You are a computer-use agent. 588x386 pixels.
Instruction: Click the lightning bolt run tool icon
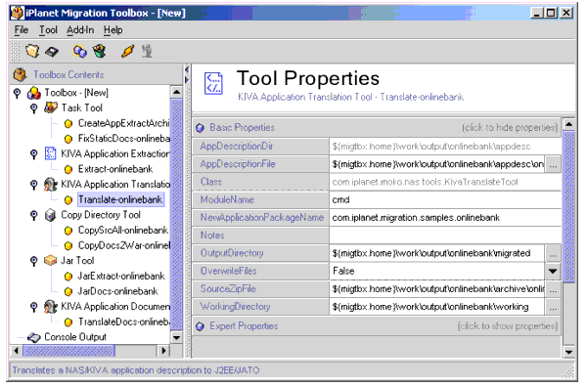coord(127,51)
